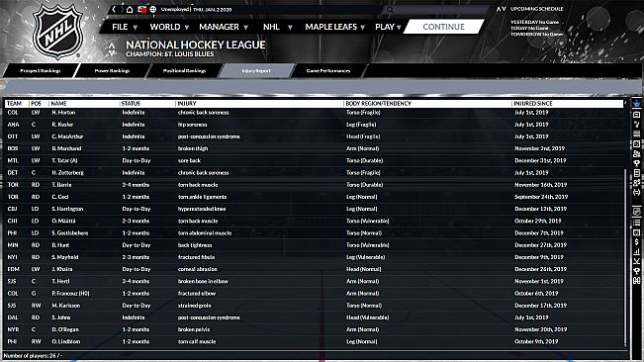The image size is (644, 362).
Task: Open the bullet list sidebar icon
Action: [x=637, y=222]
